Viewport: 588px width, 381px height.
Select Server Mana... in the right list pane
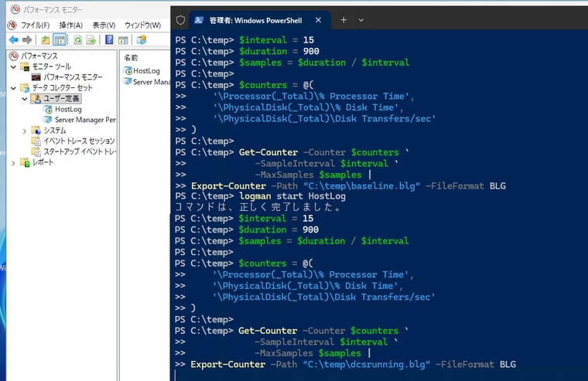(x=151, y=82)
